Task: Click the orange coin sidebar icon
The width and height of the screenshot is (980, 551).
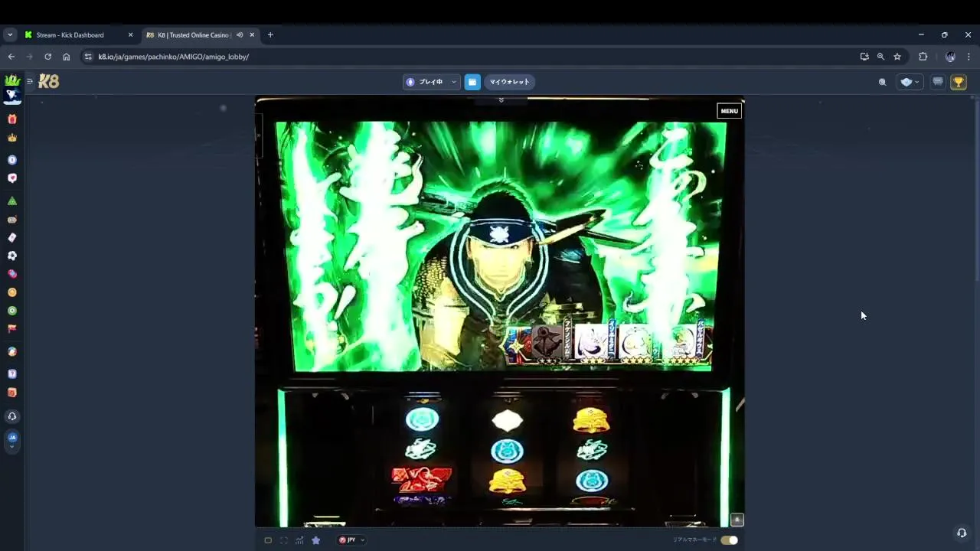Action: (x=11, y=292)
